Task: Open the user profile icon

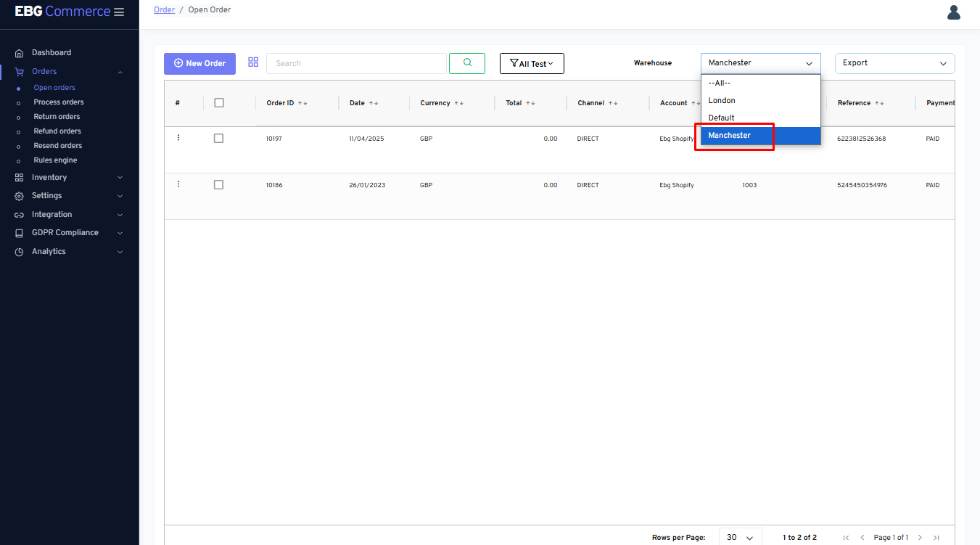Action: coord(953,12)
